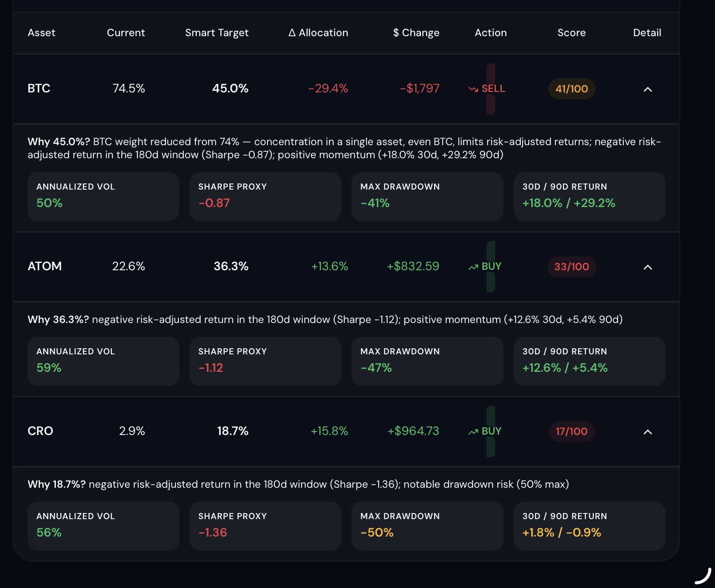Click the 41/100 score badge
Viewport: 715px width, 588px height.
coord(571,89)
